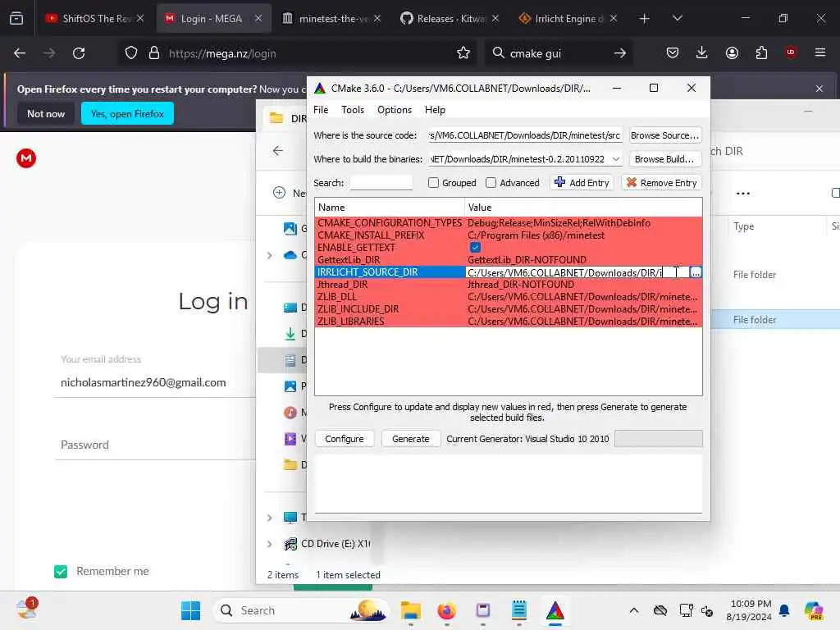Click Browse Build button

664,159
